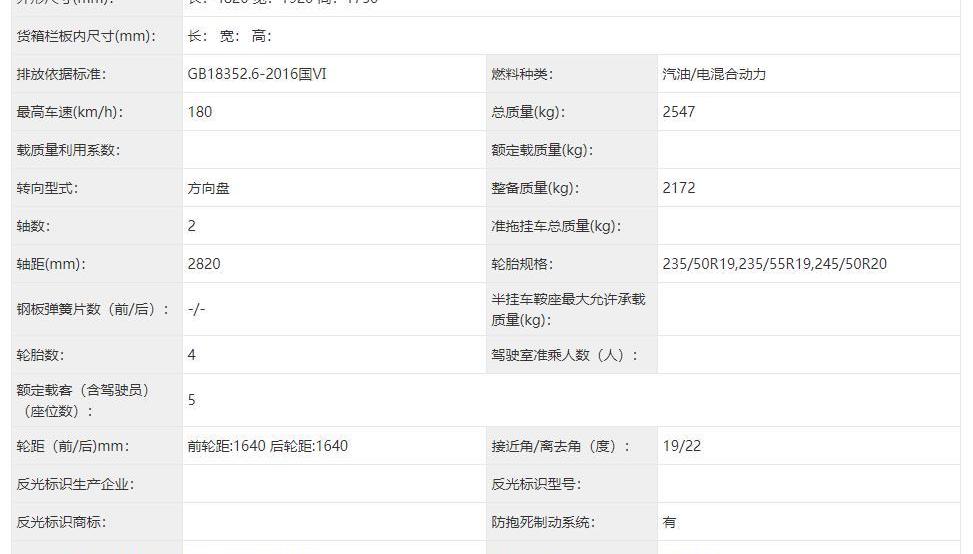Select the 整备质量(kg) label
973x554 pixels.
click(536, 188)
